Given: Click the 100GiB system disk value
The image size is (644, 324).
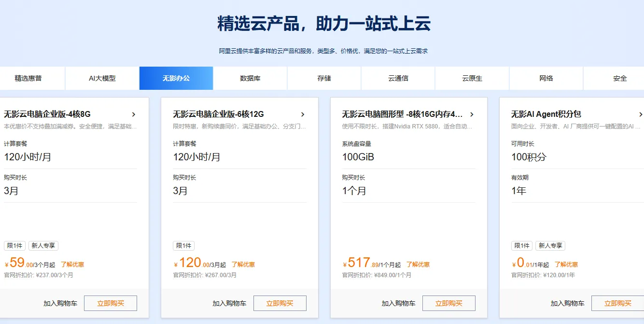Looking at the screenshot, I should coord(358,157).
